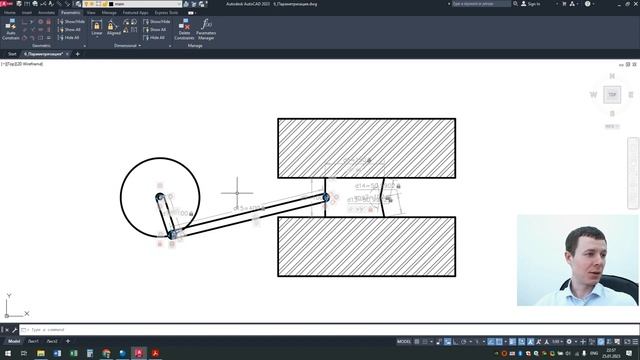
Task: Switch to the Home ribbon tab
Action: pyautogui.click(x=9, y=13)
